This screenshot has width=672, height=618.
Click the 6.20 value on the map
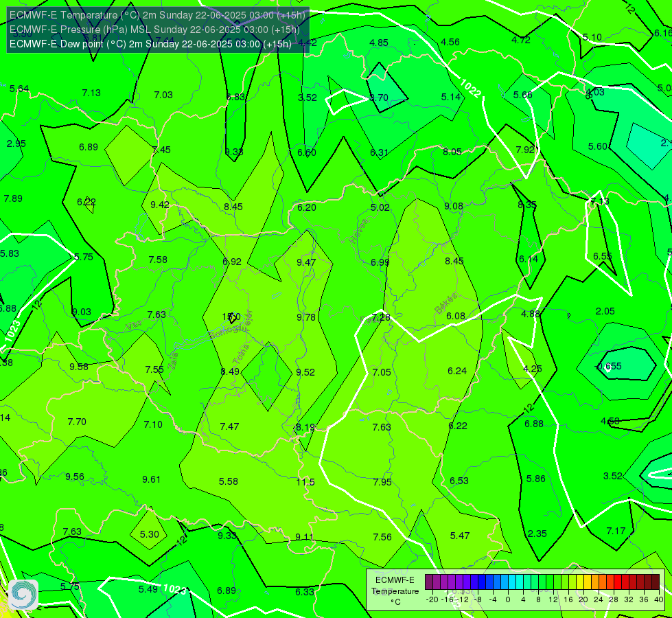click(x=307, y=207)
